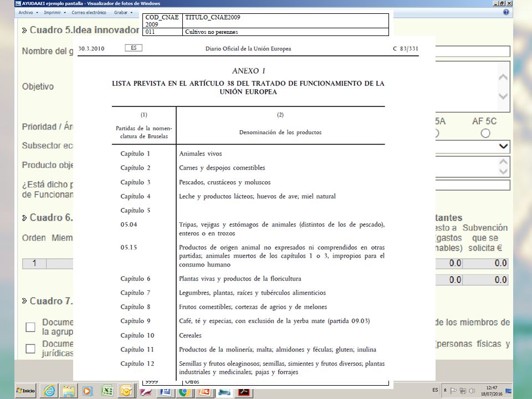532x399 pixels.
Task: Open the Imprimir menu
Action: pos(54,13)
